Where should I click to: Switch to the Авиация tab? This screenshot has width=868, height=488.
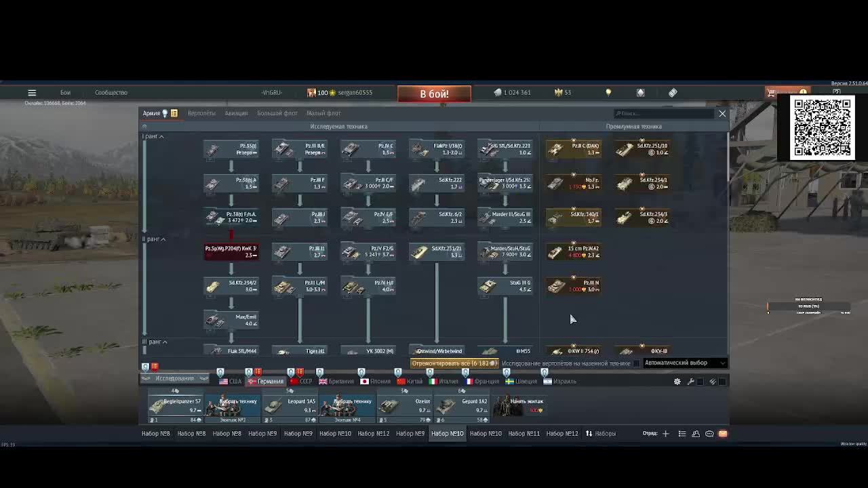point(236,113)
